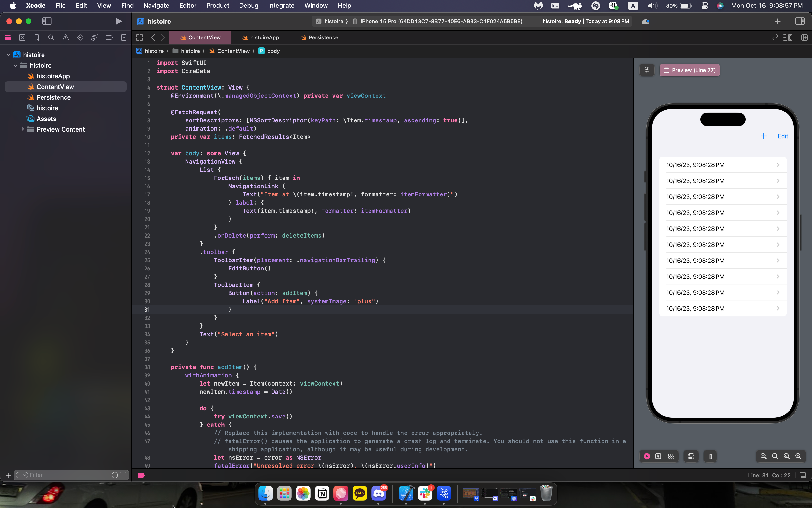Go forward in editor history
The width and height of the screenshot is (812, 508).
(163, 38)
